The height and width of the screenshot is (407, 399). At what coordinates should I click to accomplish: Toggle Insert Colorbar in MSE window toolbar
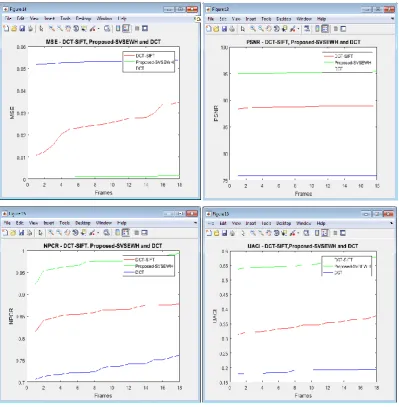coord(118,28)
